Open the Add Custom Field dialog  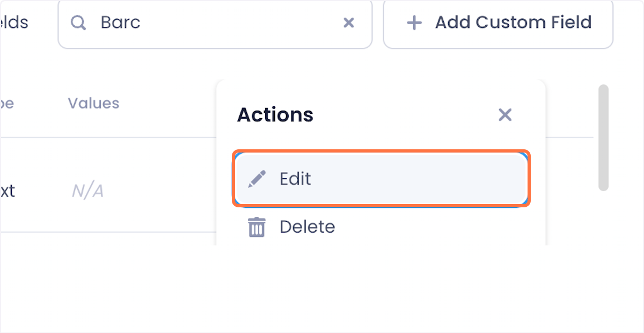click(x=498, y=23)
